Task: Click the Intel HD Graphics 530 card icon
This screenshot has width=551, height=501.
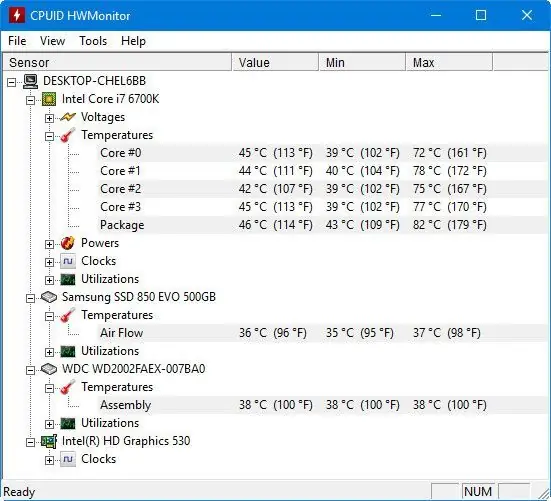Action: 49,441
